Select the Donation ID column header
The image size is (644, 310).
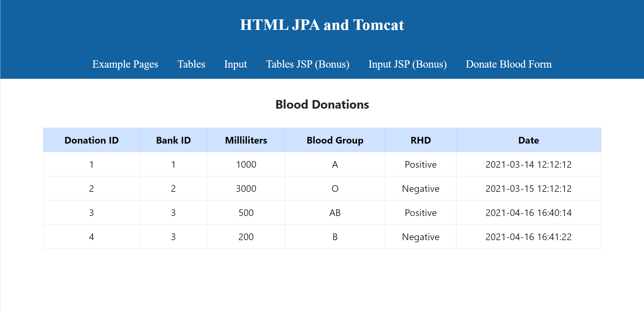tap(91, 140)
